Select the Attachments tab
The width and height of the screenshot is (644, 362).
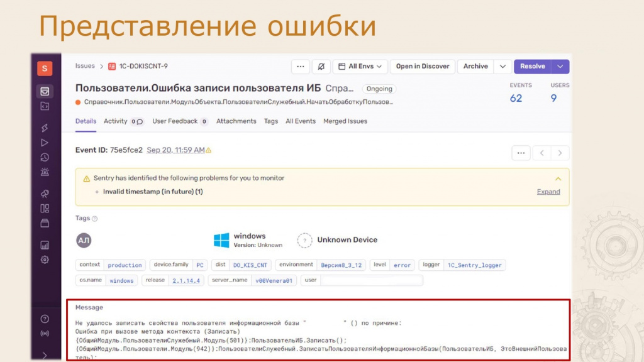point(236,121)
